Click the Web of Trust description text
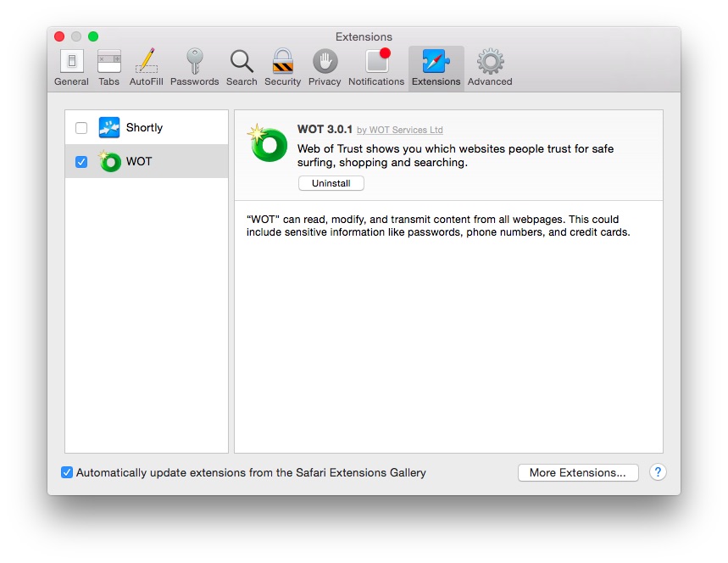The image size is (728, 563). coord(455,156)
